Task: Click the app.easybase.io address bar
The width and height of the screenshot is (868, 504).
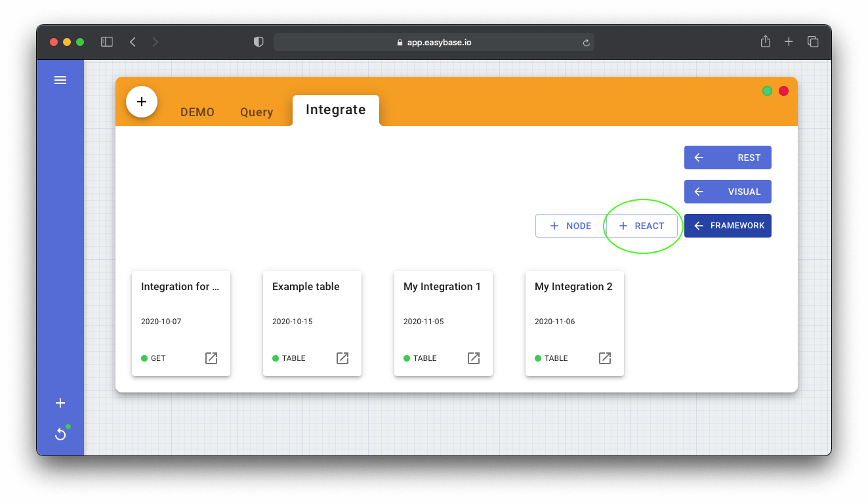Action: (x=434, y=41)
